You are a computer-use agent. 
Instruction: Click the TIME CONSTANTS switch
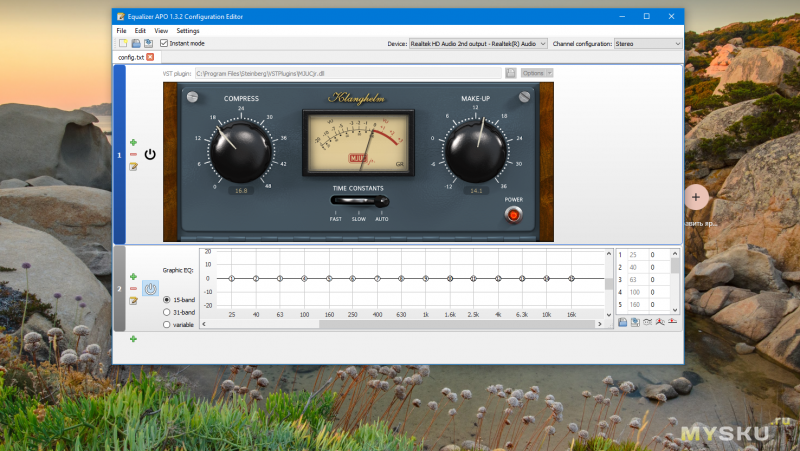point(359,201)
